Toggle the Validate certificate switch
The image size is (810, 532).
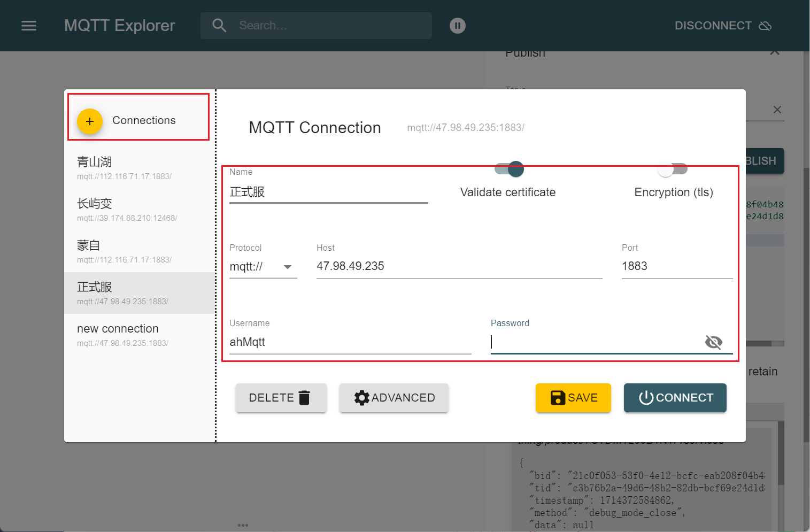pyautogui.click(x=509, y=169)
